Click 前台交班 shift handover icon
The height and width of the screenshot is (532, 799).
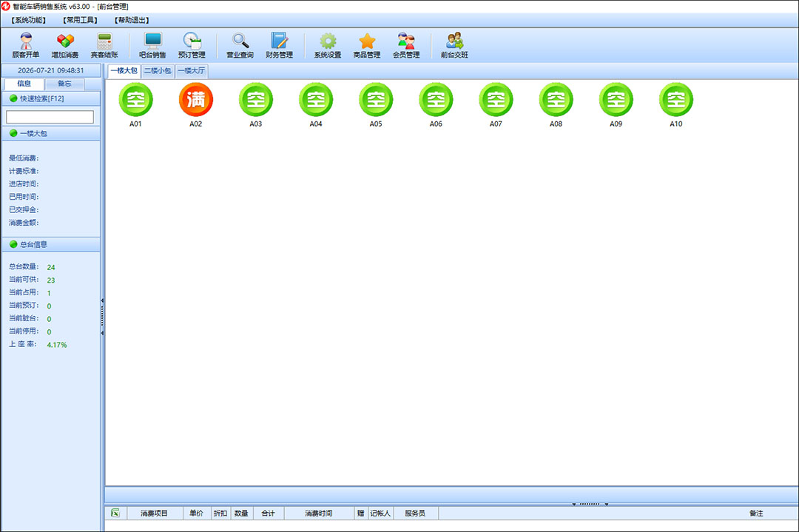(x=454, y=45)
